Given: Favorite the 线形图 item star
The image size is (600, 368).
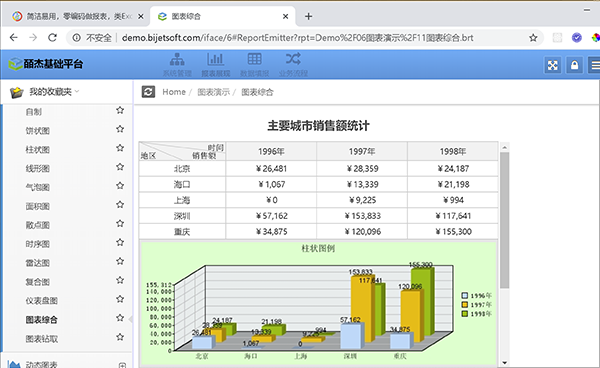Looking at the screenshot, I should (x=120, y=167).
